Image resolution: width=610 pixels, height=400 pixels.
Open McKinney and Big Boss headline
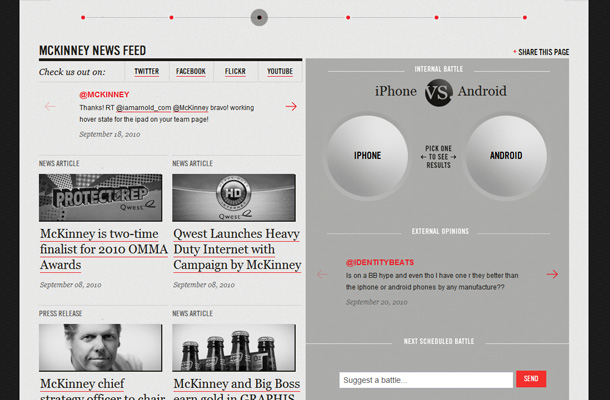pos(237,388)
